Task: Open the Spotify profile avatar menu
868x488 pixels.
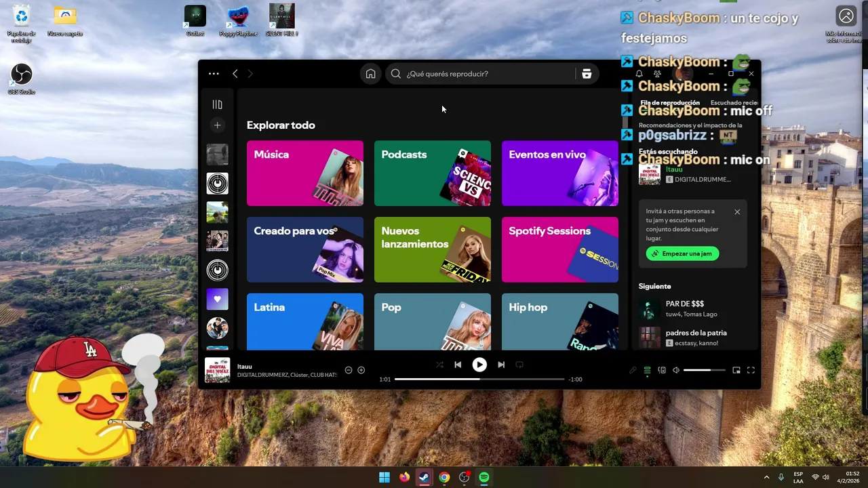Action: tap(684, 74)
